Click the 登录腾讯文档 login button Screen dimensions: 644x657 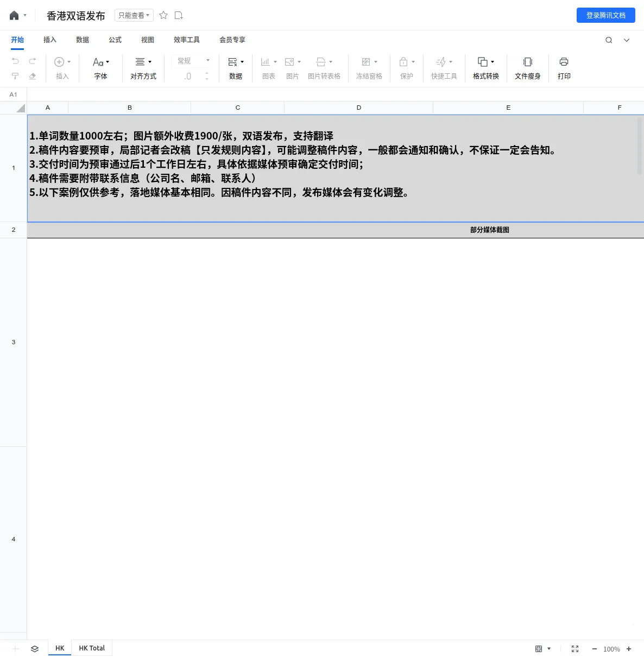(x=606, y=15)
